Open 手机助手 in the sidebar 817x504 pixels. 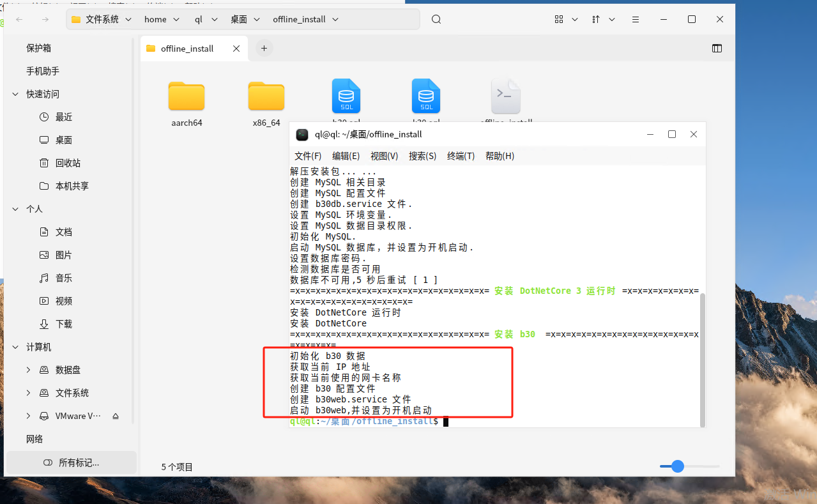pyautogui.click(x=43, y=71)
